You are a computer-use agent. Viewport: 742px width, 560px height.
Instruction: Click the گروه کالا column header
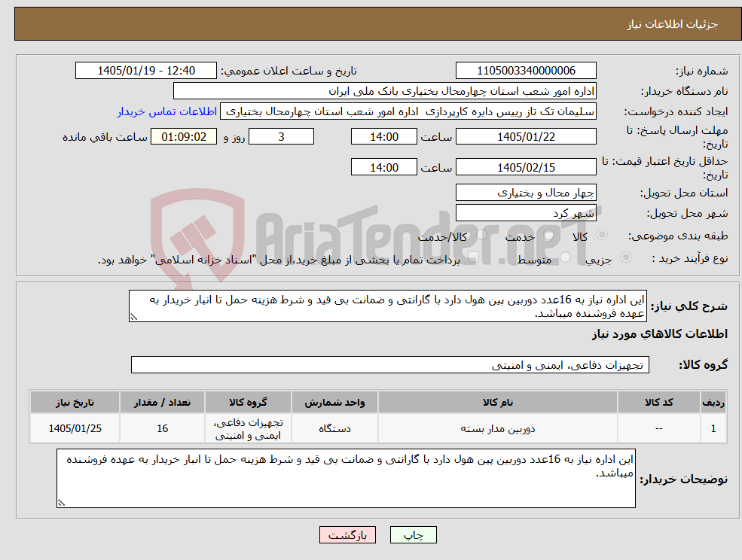(248, 402)
